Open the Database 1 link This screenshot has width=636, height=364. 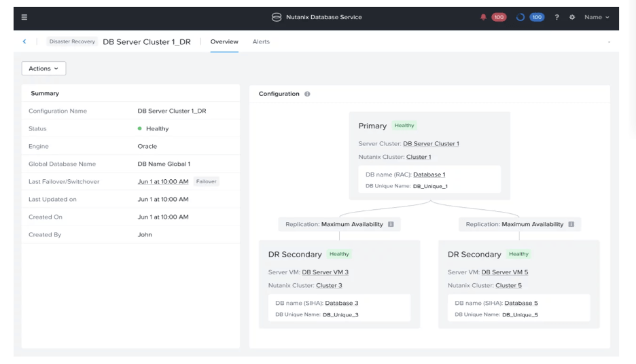(x=429, y=175)
